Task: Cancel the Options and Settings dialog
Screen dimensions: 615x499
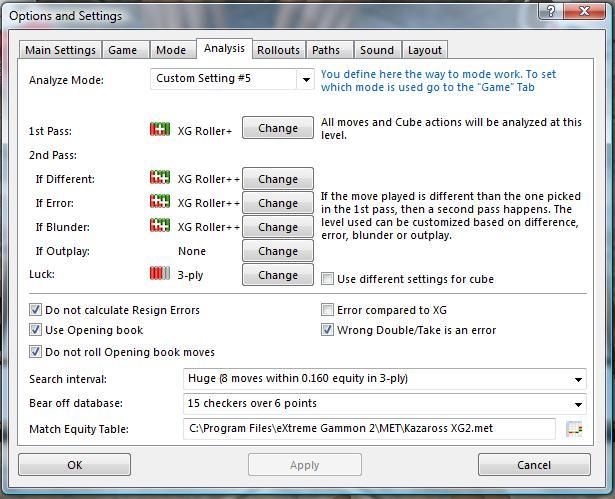Action: click(x=533, y=465)
